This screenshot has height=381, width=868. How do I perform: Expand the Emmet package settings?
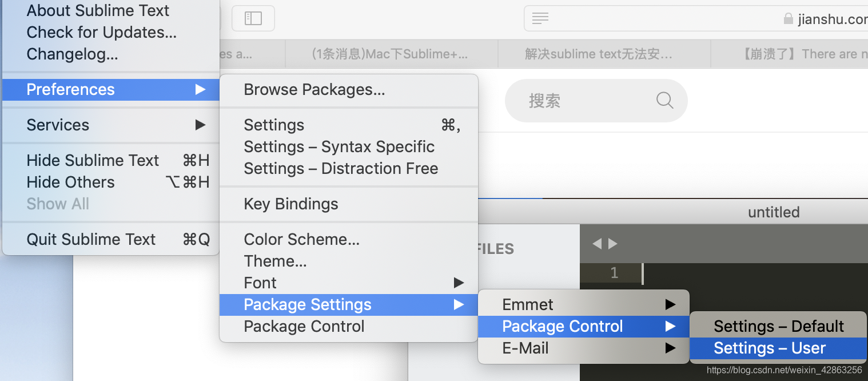(x=584, y=304)
